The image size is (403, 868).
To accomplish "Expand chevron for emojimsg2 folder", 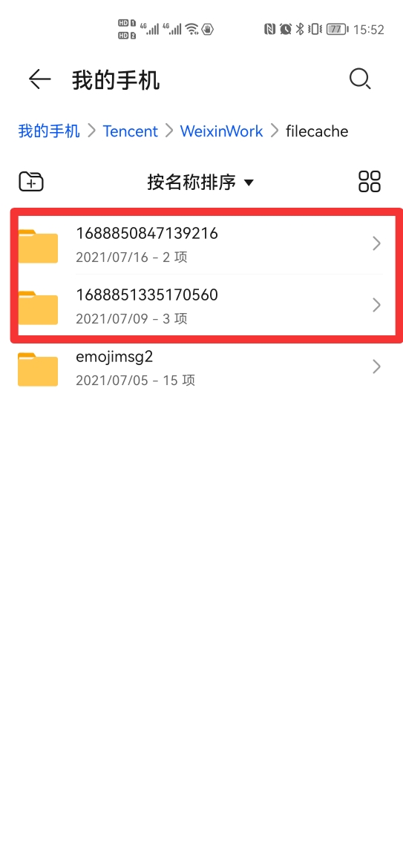I will coord(376,366).
